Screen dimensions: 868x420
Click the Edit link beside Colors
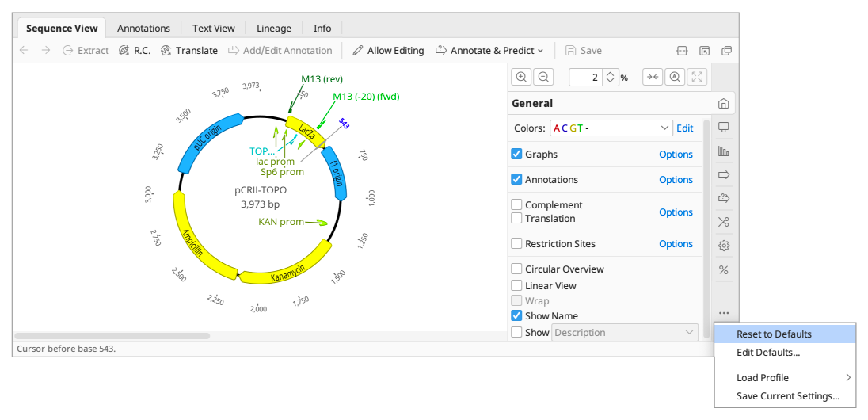(684, 128)
